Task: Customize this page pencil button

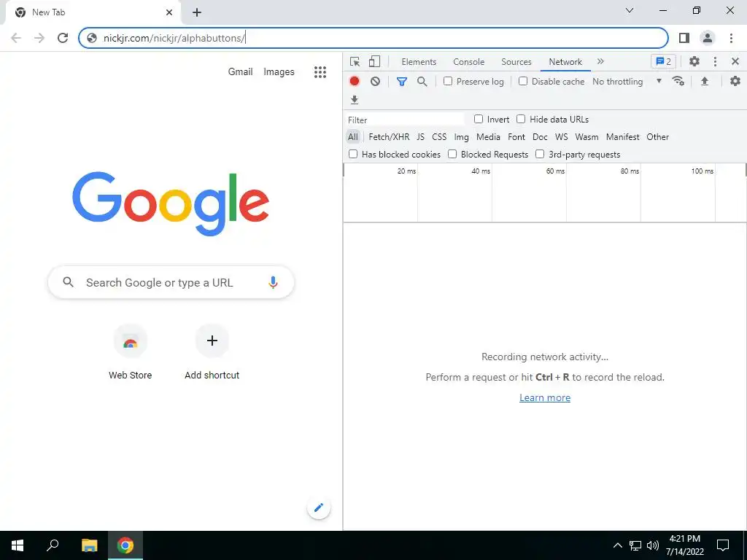Action: 319,507
